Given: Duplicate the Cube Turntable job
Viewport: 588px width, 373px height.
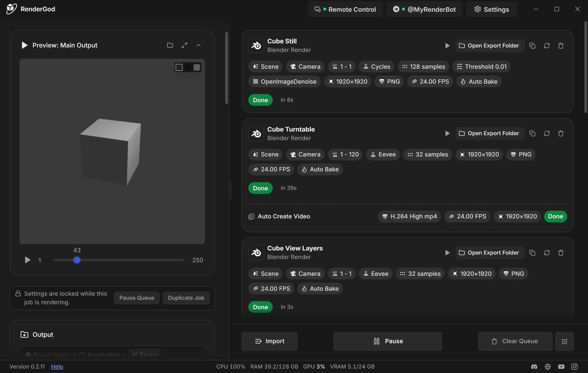Looking at the screenshot, I should pyautogui.click(x=532, y=133).
